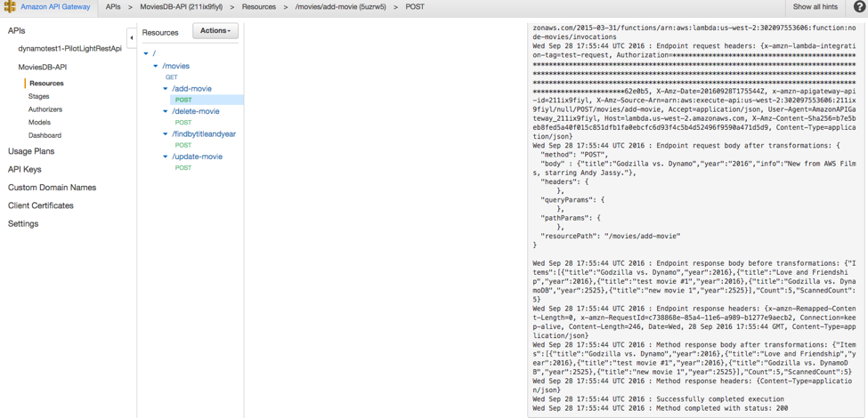Open the /update-movie resource

[197, 157]
